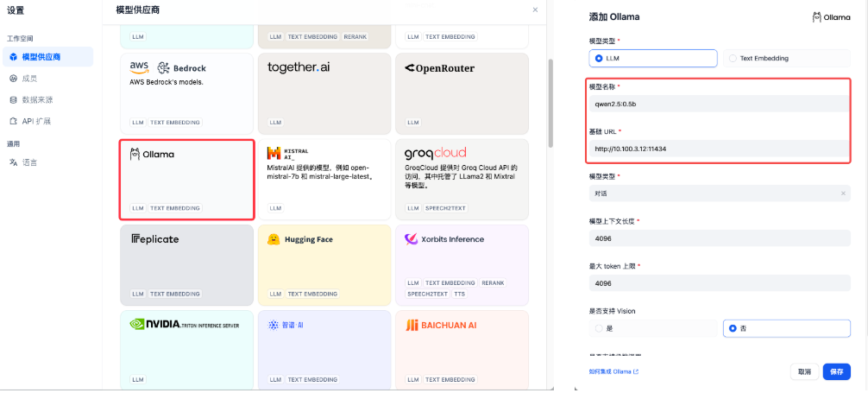The height and width of the screenshot is (393, 868).
Task: Click the 最大 token 上限 field
Action: [x=720, y=283]
